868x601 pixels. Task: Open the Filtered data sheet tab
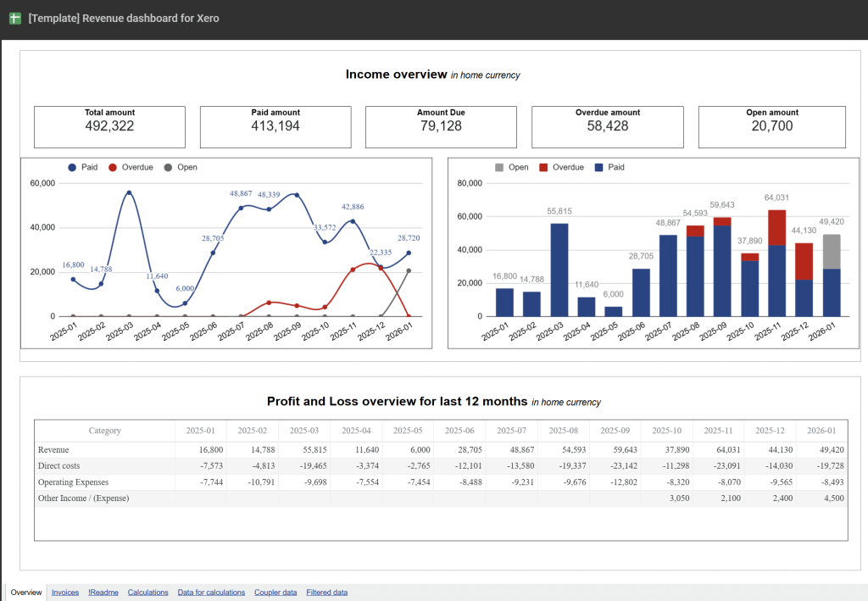tap(326, 592)
